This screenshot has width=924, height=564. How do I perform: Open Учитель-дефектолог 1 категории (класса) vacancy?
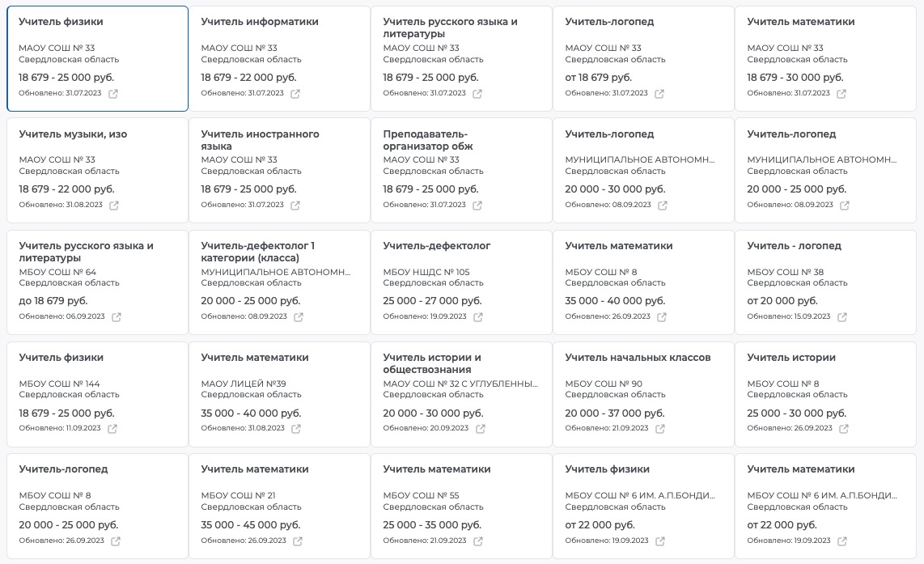tap(257, 252)
